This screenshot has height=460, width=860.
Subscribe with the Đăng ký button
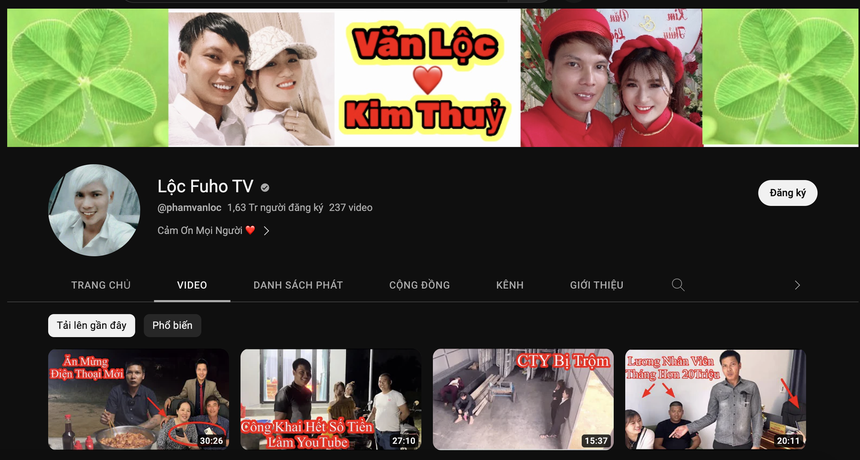coord(788,193)
